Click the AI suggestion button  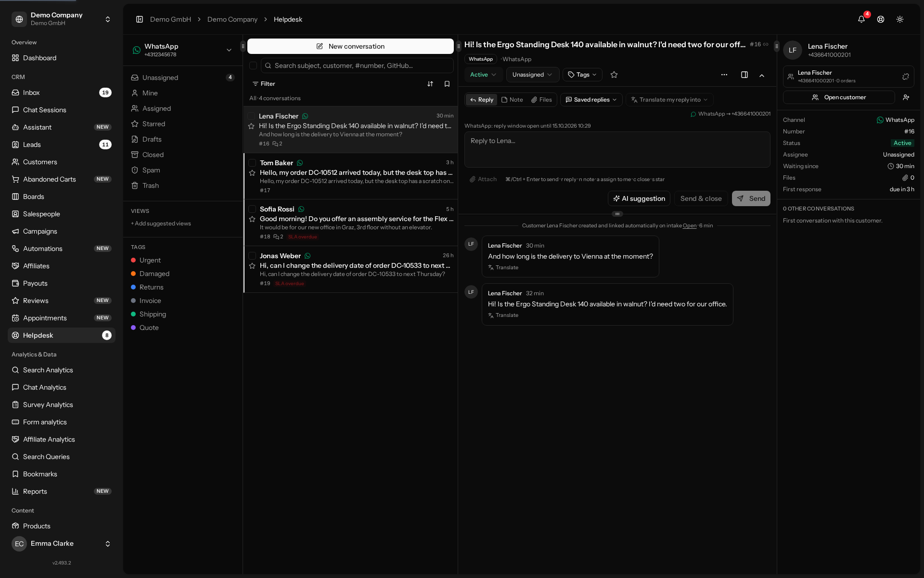coord(639,198)
